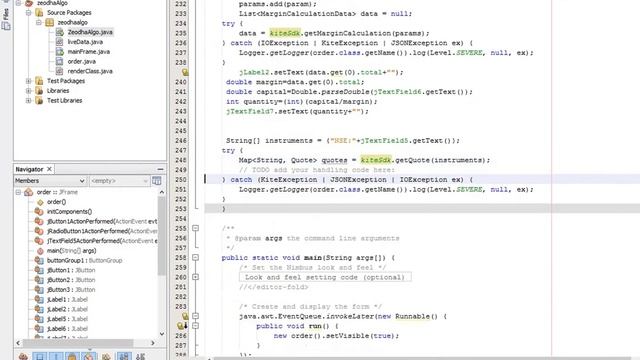Select jTextField5ActionPerformed in the Navigator
640x360 pixels.
click(102, 241)
